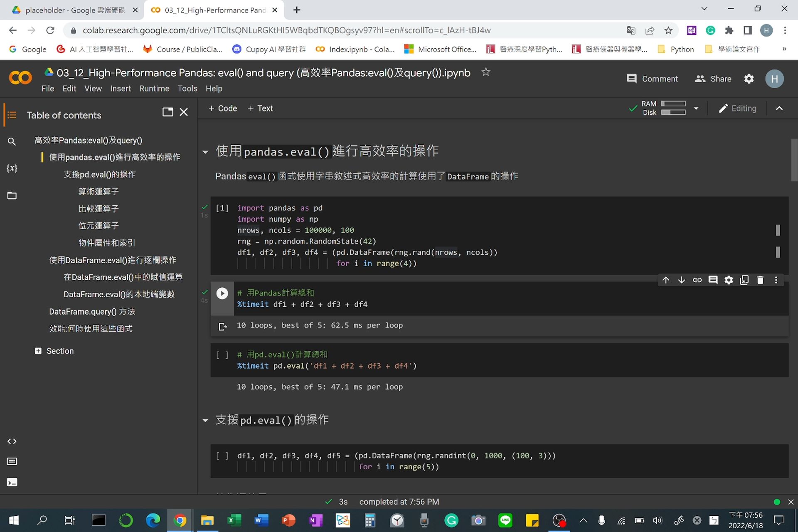Delete the %timeit cell using trash icon
Viewport: 798px width, 532px height.
[760, 280]
